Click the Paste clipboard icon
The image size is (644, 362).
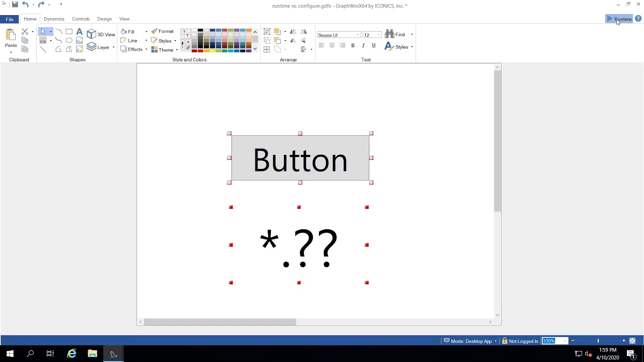(11, 35)
